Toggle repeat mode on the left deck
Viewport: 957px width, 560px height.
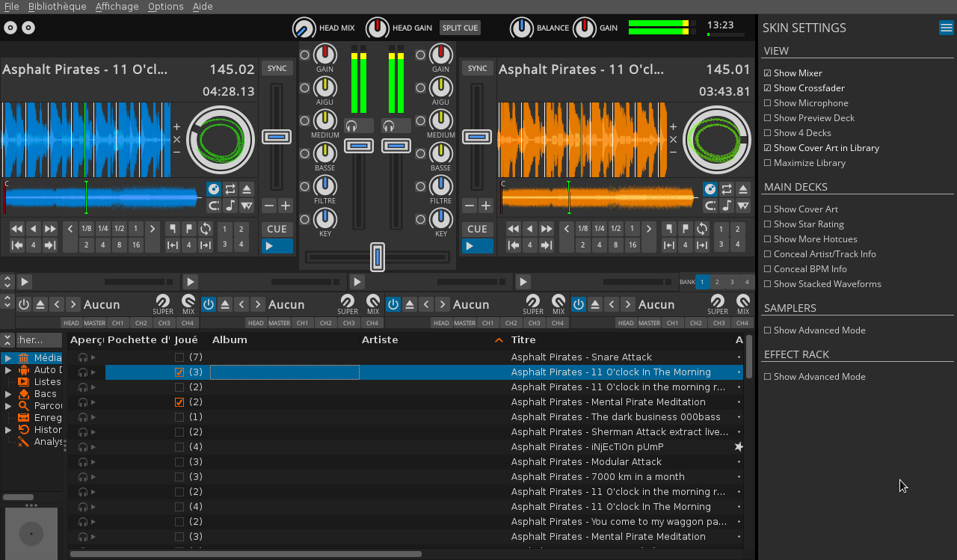pos(230,189)
